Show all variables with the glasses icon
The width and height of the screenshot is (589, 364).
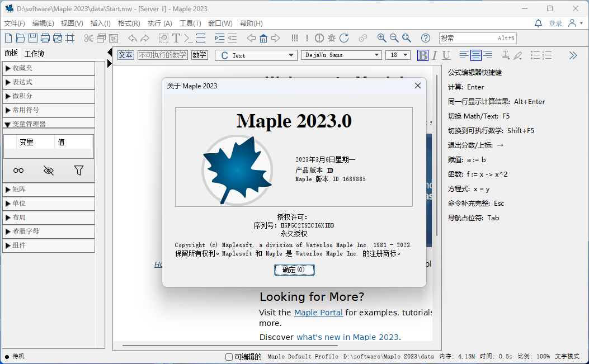pyautogui.click(x=18, y=171)
